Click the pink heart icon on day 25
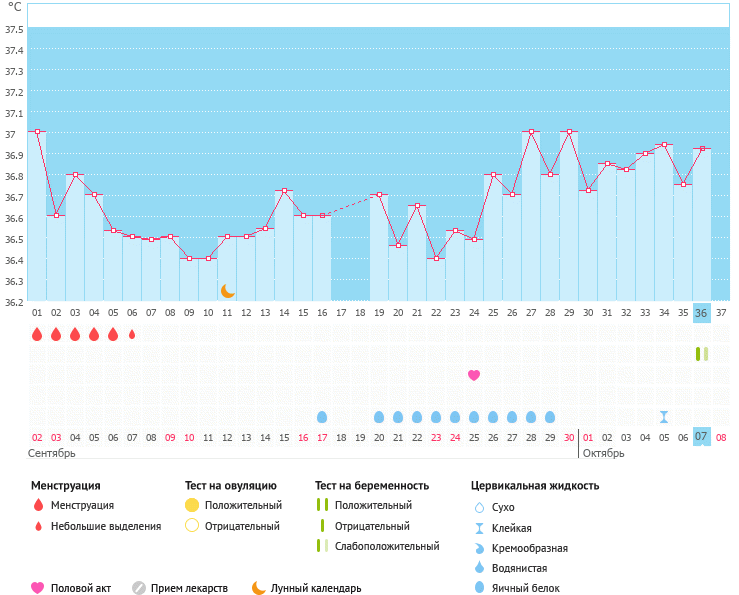 [474, 375]
